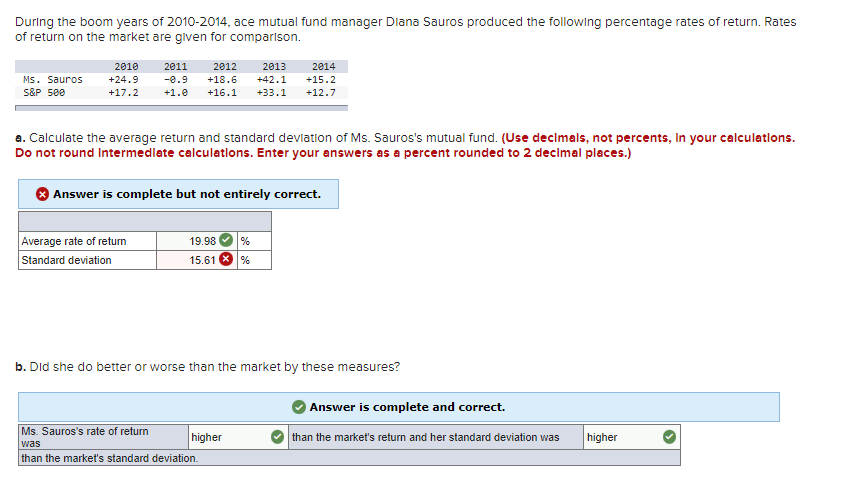The width and height of the screenshot is (849, 479).
Task: Select the Standard deviation field 15.61
Action: coord(197,260)
